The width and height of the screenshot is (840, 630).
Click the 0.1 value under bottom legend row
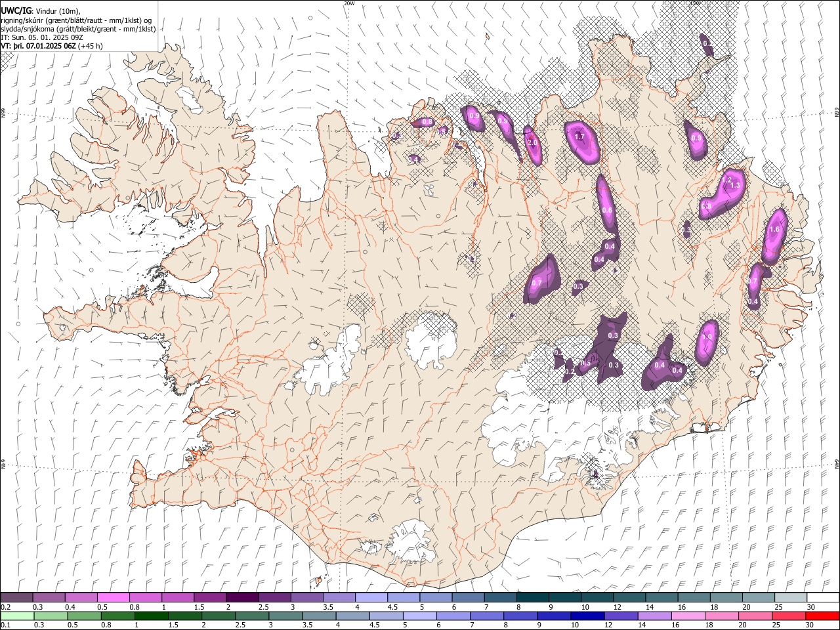point(6,625)
